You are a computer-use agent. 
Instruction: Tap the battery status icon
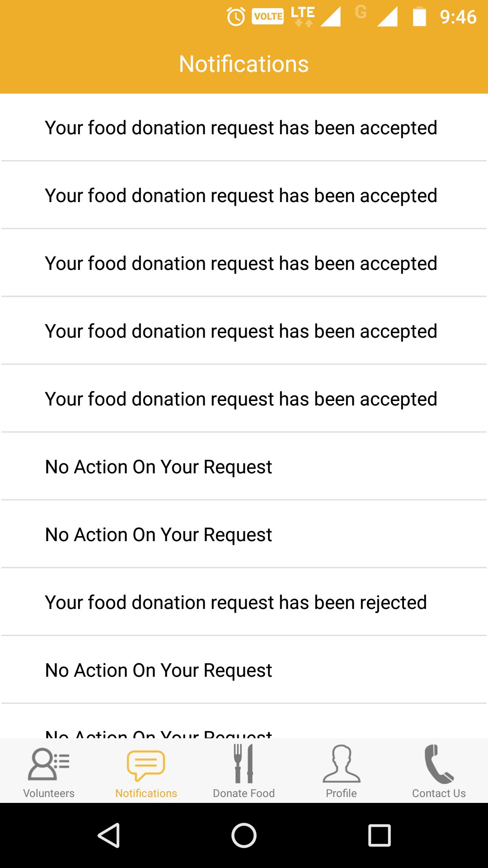tap(419, 17)
